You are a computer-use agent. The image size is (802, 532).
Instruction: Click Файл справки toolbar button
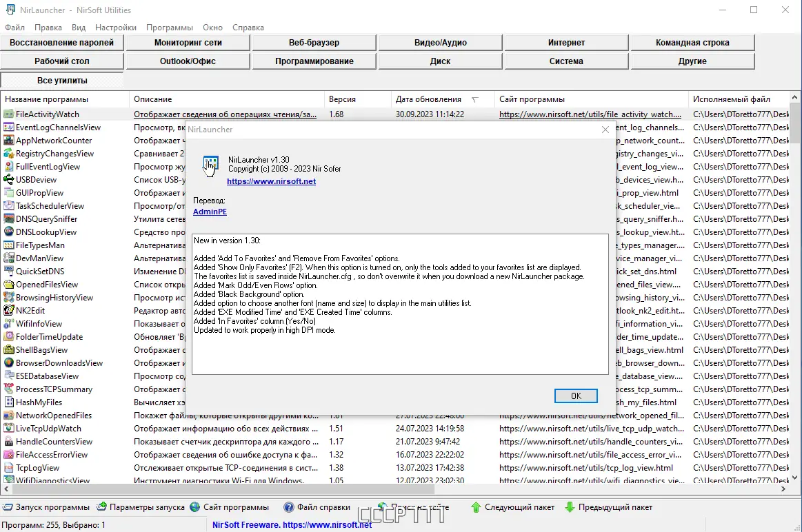317,507
